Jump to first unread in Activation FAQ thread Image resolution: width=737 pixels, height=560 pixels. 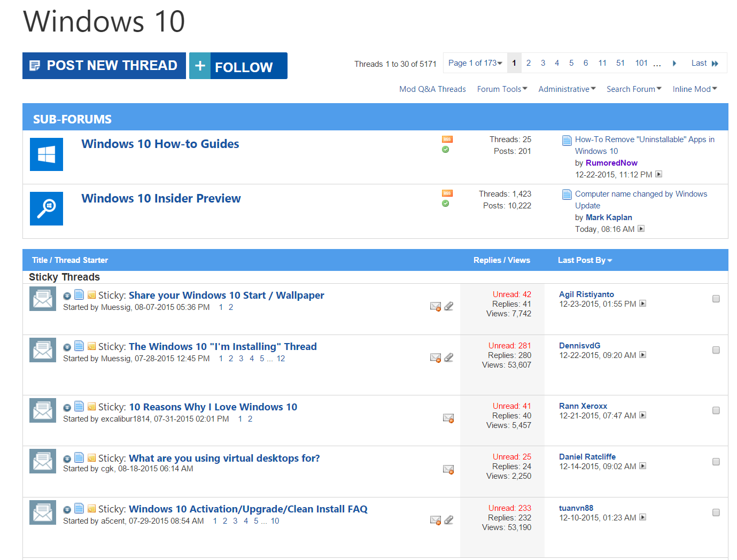click(x=67, y=510)
